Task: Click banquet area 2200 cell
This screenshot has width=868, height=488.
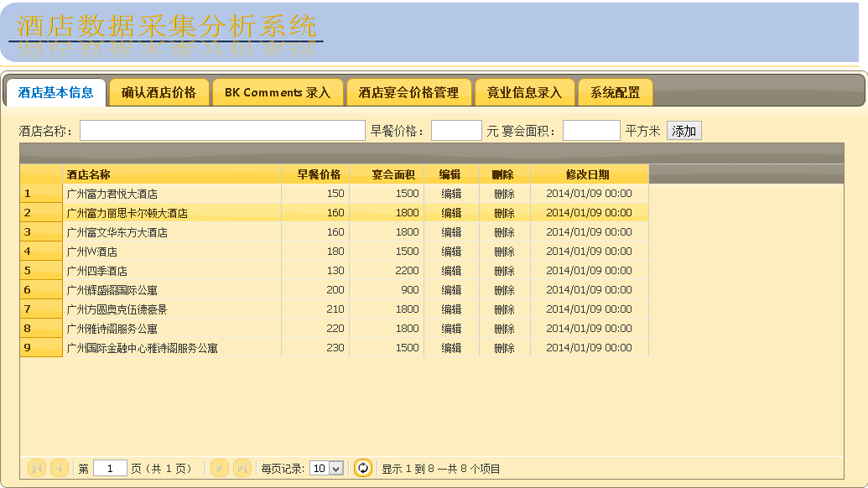Action: (387, 271)
